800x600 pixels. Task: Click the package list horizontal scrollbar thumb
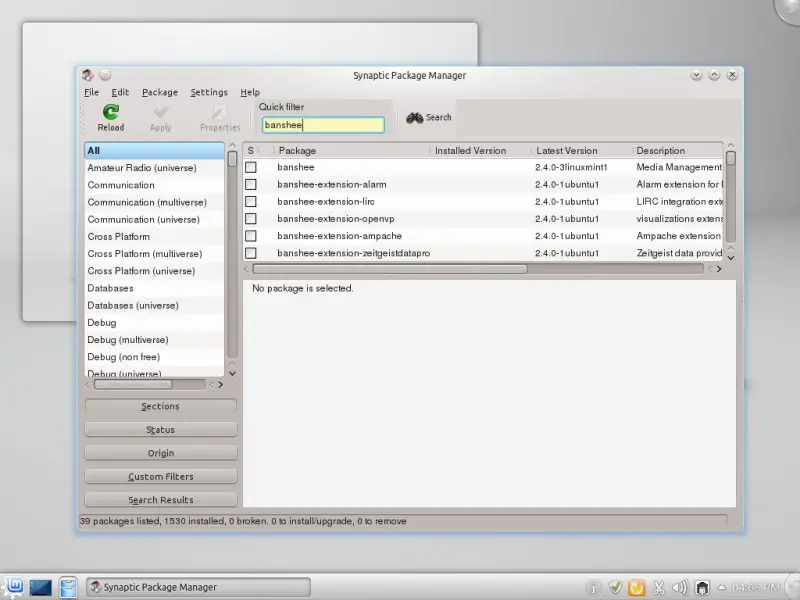[x=390, y=269]
